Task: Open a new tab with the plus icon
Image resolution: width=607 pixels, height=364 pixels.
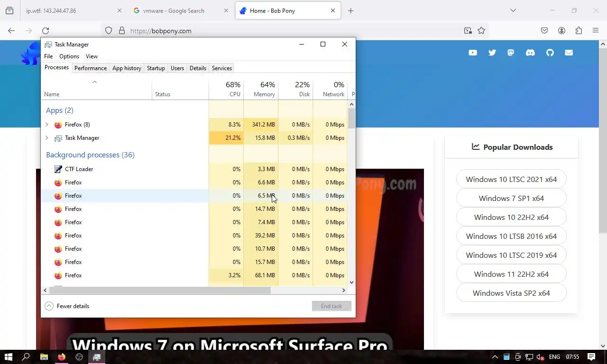Action: 351,11
